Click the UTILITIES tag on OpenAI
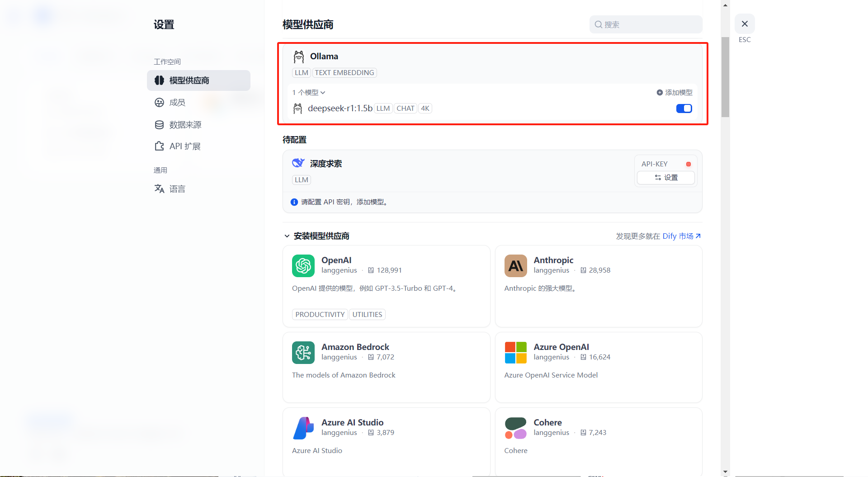 tap(367, 314)
